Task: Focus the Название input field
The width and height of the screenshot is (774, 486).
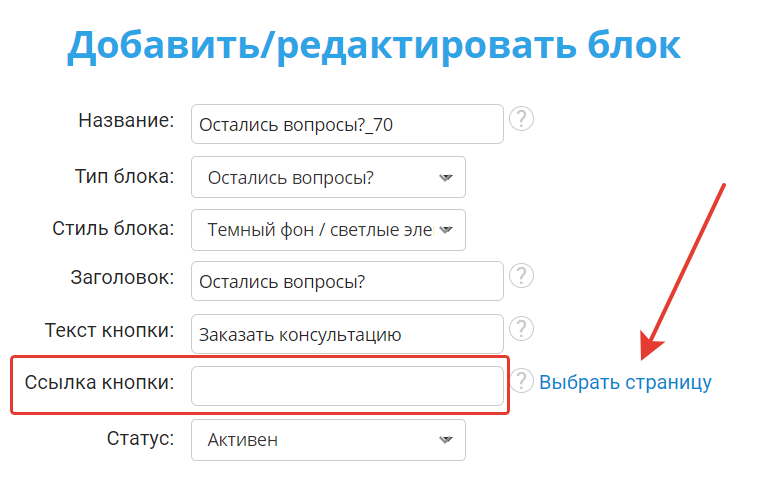Action: coord(346,125)
